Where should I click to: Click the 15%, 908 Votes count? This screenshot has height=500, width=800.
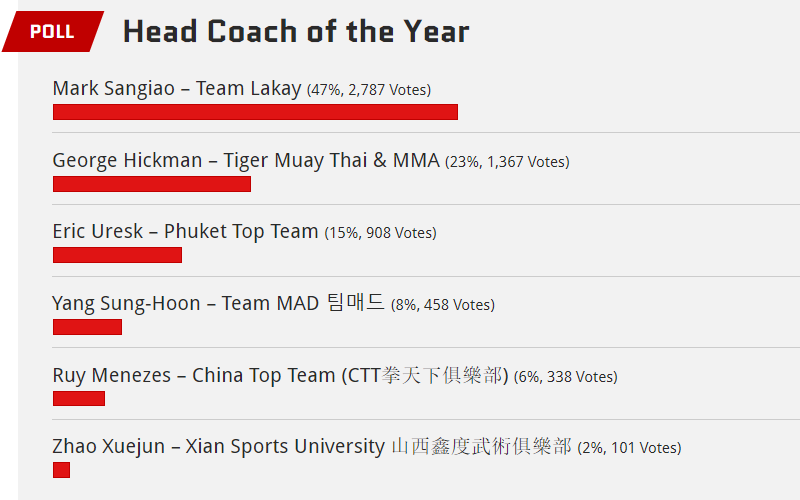tap(381, 233)
